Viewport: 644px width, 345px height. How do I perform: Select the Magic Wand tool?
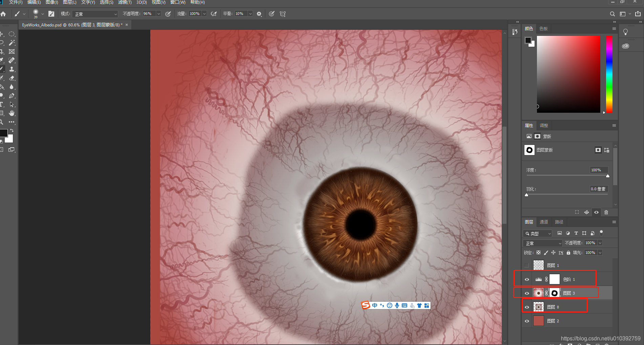pos(12,43)
